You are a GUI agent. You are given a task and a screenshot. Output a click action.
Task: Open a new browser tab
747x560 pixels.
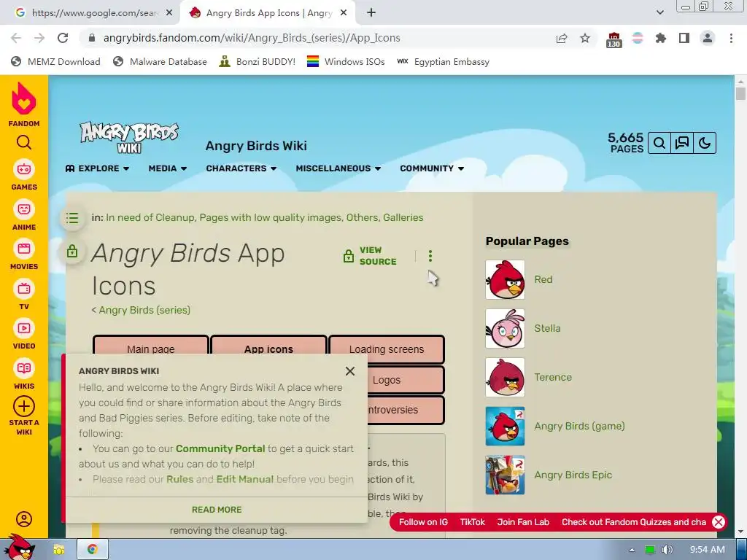[x=371, y=13]
